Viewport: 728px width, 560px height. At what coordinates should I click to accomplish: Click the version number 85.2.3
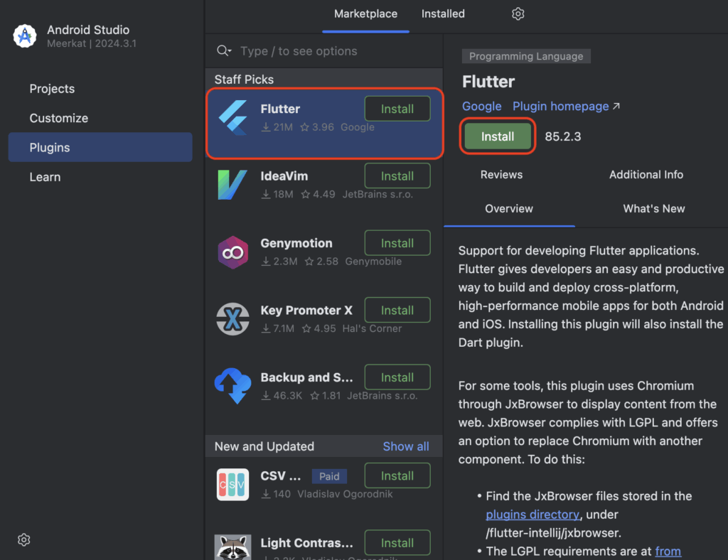point(563,136)
